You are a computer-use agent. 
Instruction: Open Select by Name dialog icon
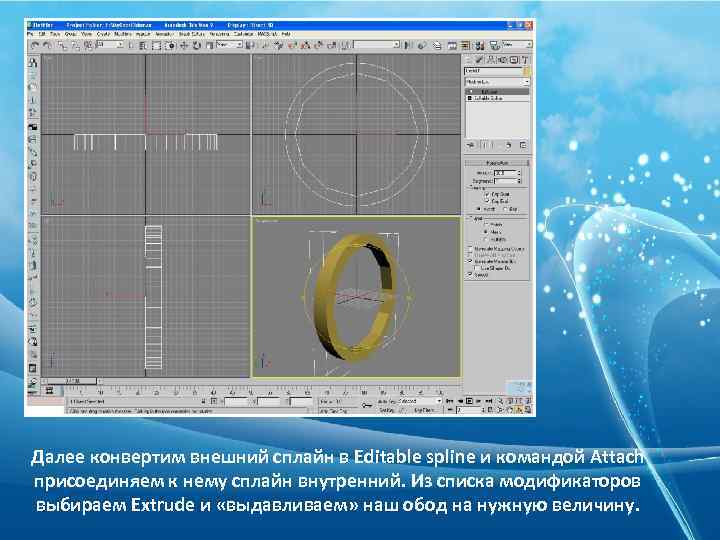[143, 45]
